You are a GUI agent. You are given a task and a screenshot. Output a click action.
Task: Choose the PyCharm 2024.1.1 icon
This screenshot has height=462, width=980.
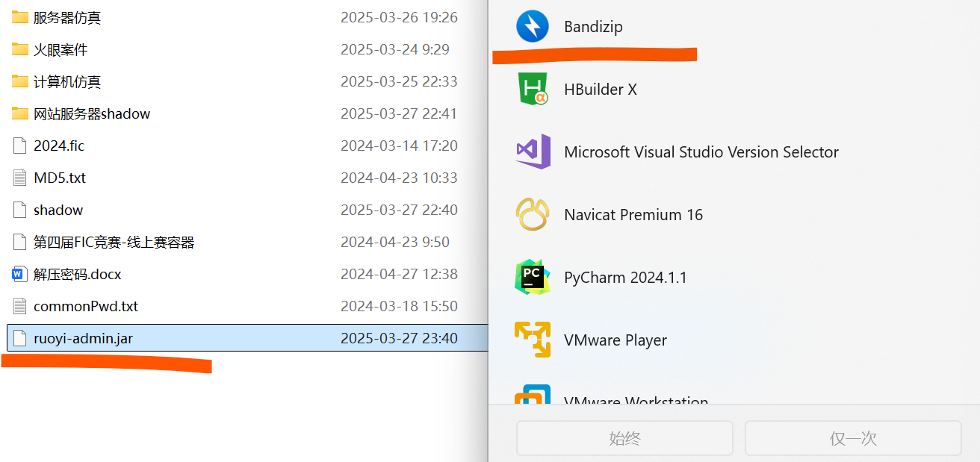533,277
